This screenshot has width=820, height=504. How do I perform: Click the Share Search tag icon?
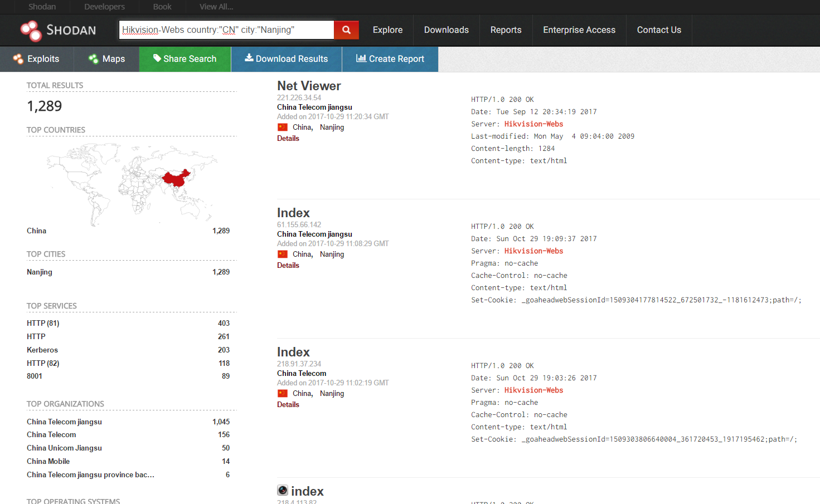[x=157, y=58]
